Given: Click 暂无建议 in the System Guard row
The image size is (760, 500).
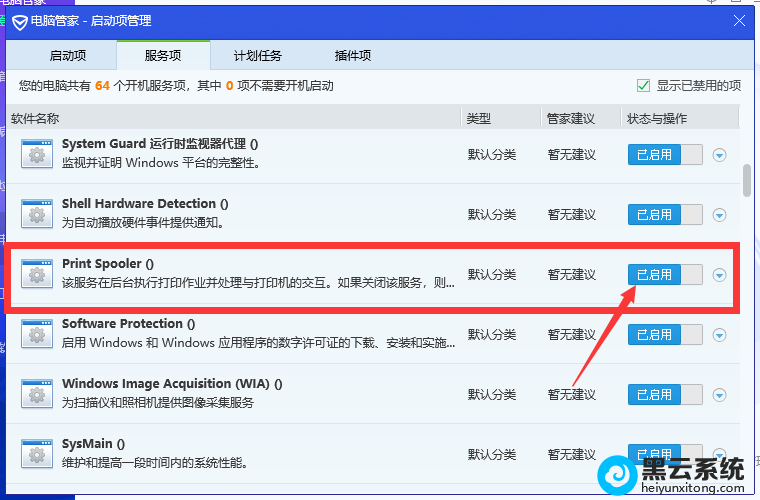Looking at the screenshot, I should point(571,155).
